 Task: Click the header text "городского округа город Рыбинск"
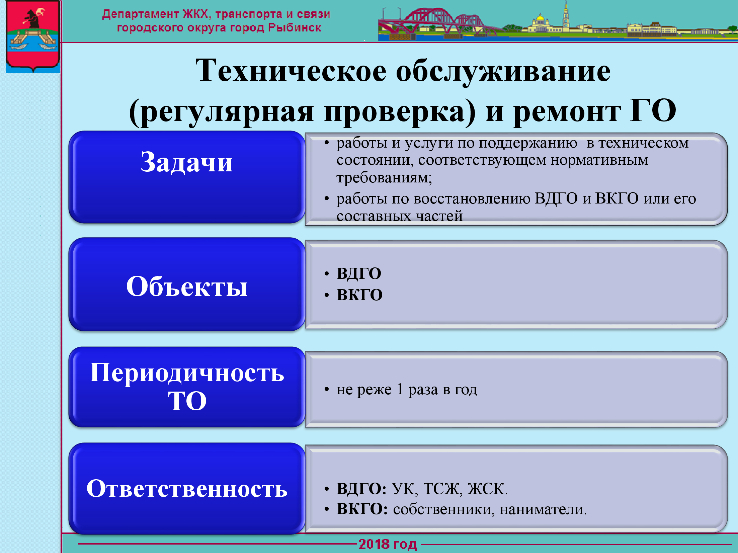tap(219, 27)
